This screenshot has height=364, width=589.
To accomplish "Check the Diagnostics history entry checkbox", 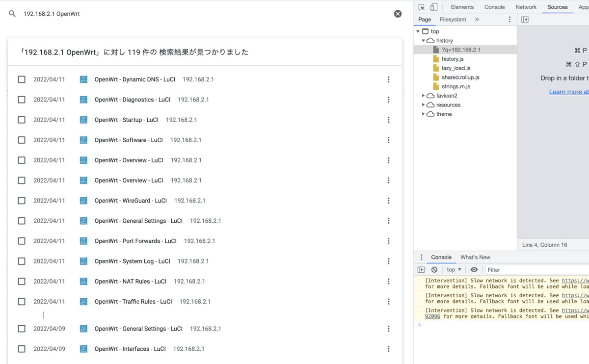I will (x=22, y=100).
